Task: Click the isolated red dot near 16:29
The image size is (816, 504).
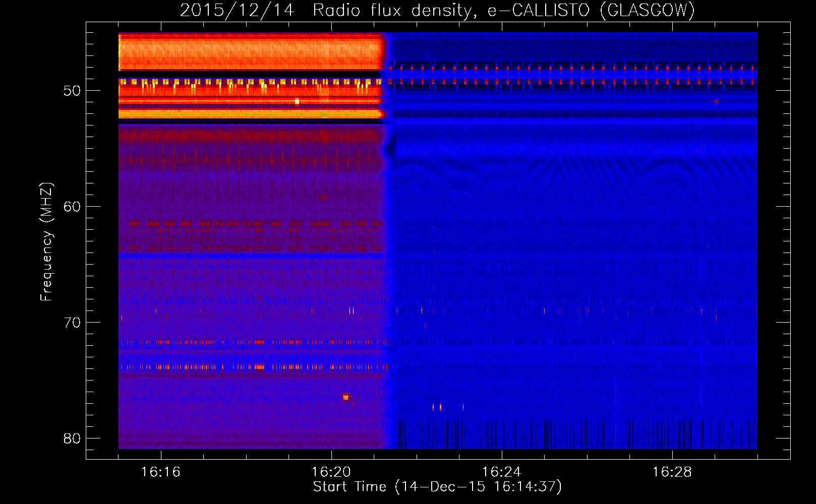Action: [717, 101]
